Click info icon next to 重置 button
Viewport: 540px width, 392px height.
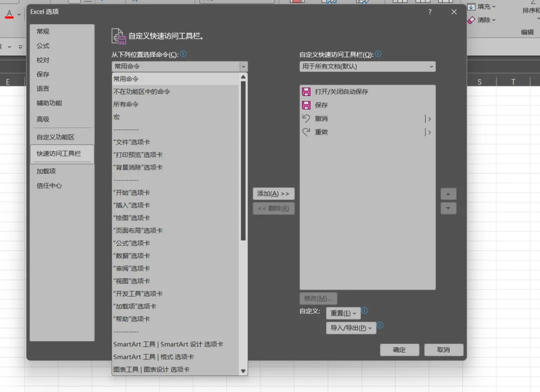(364, 310)
